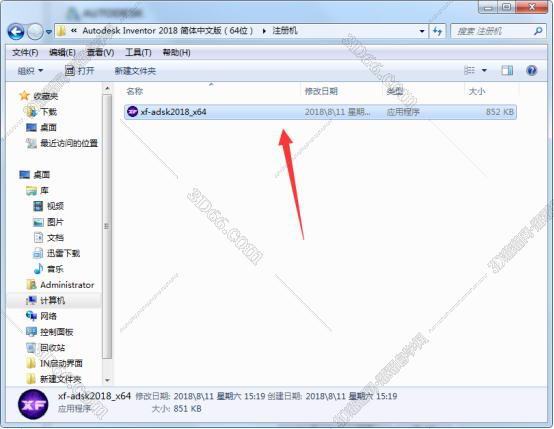Select 回收站 in navigation tree
554x429 pixels.
pyautogui.click(x=53, y=348)
